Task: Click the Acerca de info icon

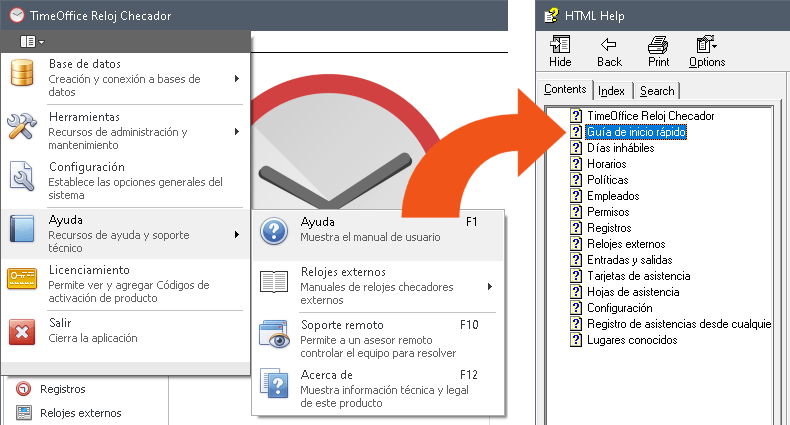Action: click(x=274, y=386)
